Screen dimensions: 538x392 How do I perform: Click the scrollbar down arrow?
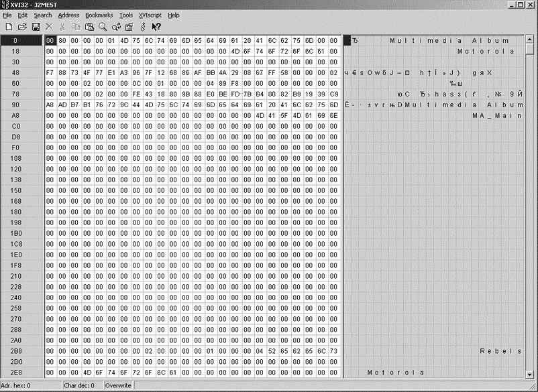coord(530,374)
